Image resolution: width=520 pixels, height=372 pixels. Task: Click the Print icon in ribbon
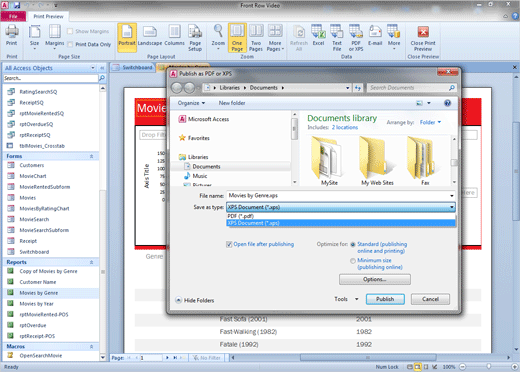tap(12, 35)
